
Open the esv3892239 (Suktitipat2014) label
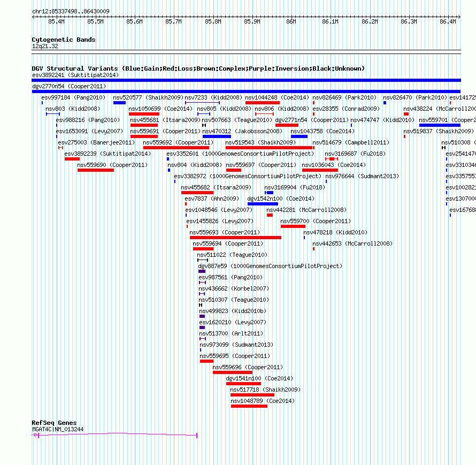click(108, 154)
